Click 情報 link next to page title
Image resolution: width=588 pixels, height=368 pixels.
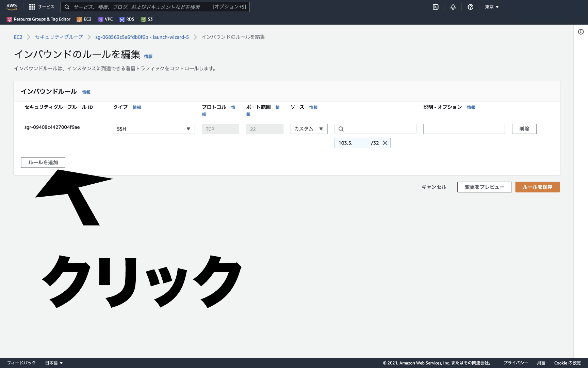coord(148,57)
